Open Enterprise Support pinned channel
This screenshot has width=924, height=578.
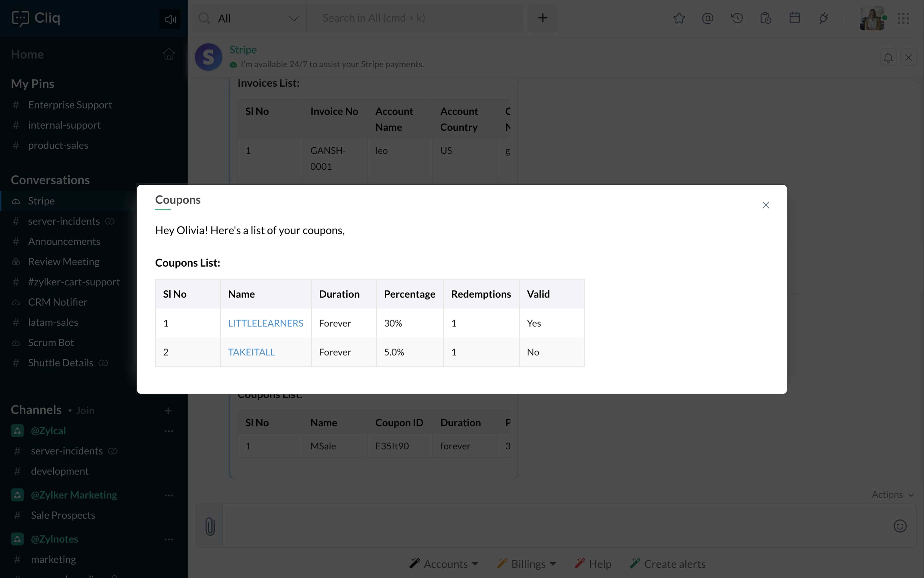pos(70,105)
